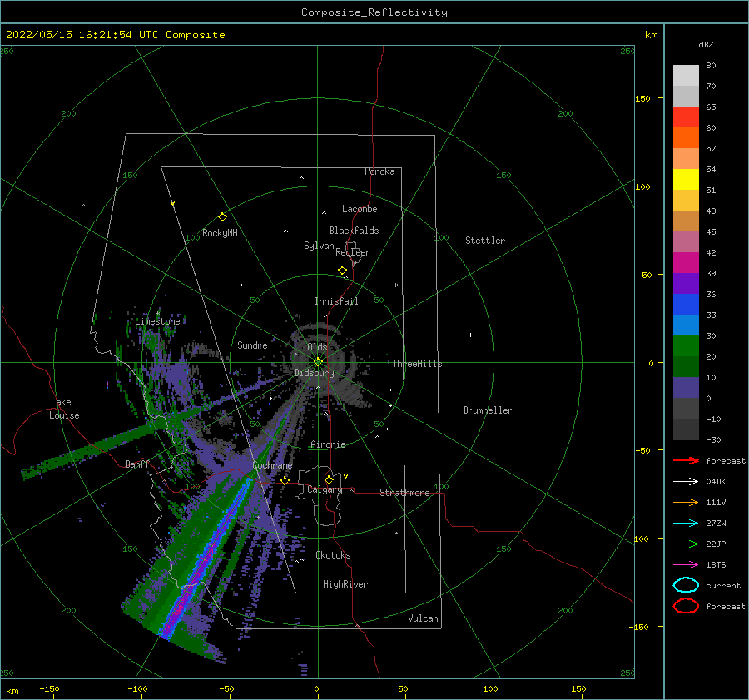
Task: Click the dBZ legend heading
Action: point(706,44)
